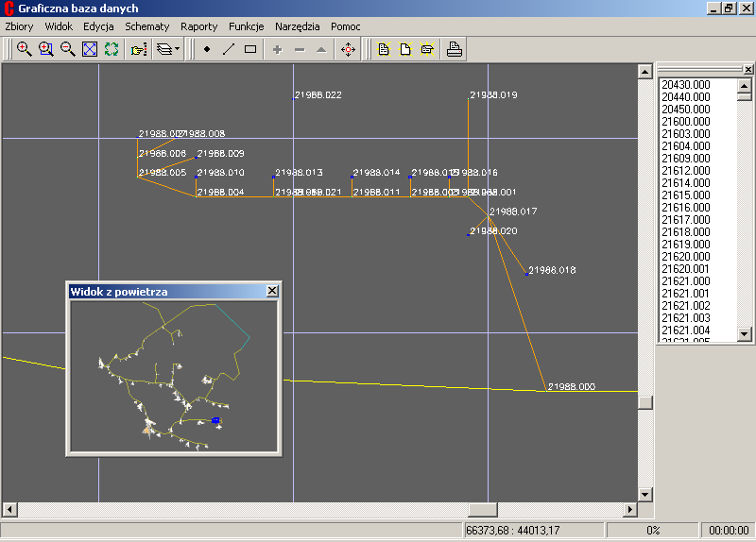Refresh the map view with green arrows
The width and height of the screenshot is (756, 542).
pos(112,49)
